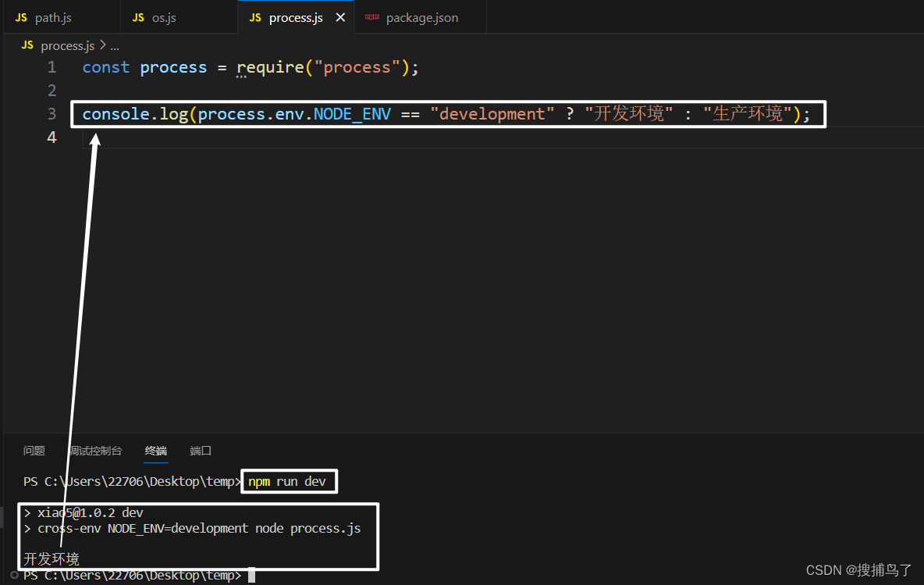Click the require keyword on line 1
This screenshot has height=585, width=924.
coord(271,67)
